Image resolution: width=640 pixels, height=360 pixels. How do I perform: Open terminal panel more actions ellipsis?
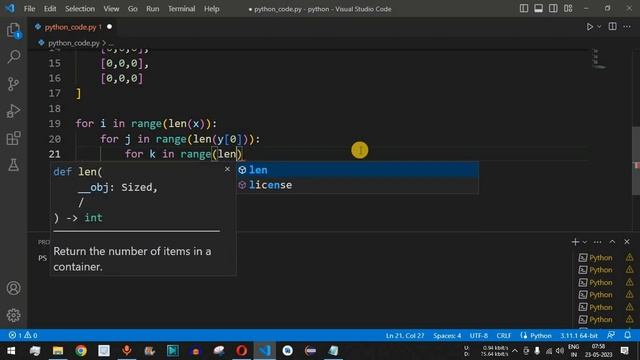(x=598, y=242)
